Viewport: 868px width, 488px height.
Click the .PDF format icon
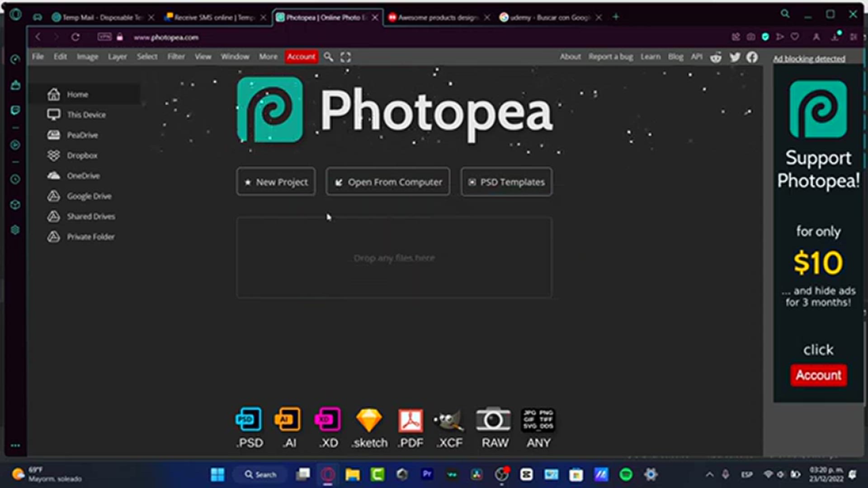(410, 428)
